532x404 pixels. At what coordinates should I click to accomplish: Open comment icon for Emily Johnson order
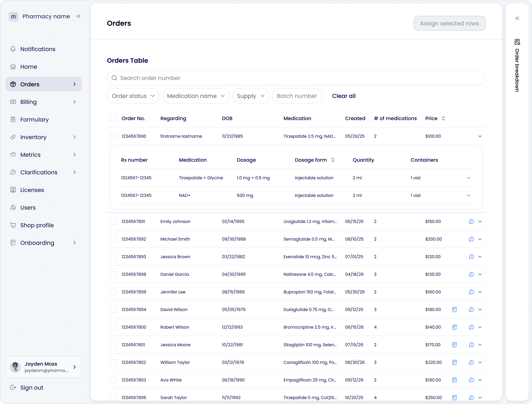471,221
